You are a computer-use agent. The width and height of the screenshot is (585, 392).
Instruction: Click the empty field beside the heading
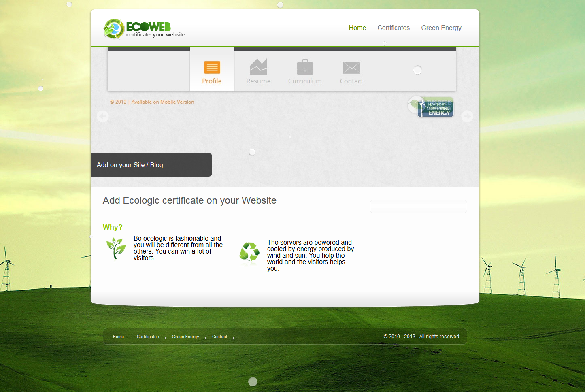418,207
